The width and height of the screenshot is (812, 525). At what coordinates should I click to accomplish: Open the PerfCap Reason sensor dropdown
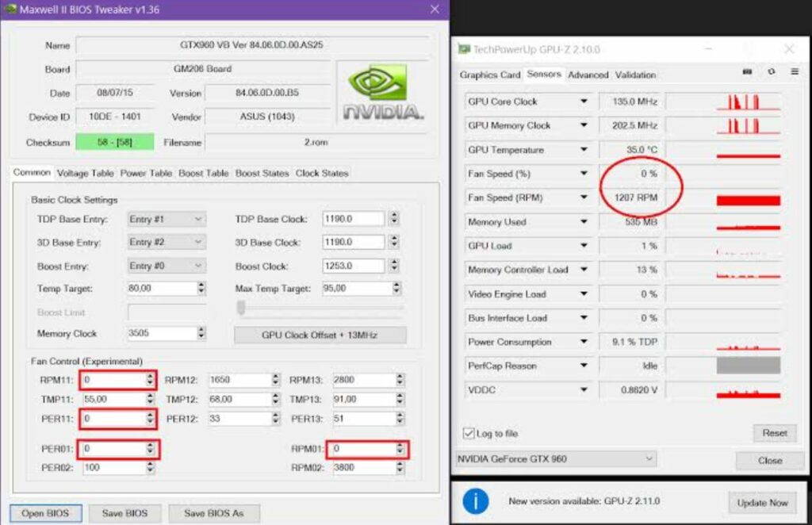584,366
